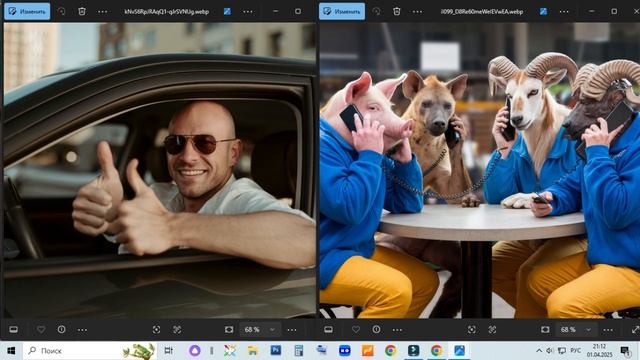Image resolution: width=640 pixels, height=360 pixels.
Task: Click Изменить in the i099_D8Re window
Action: click(x=342, y=11)
